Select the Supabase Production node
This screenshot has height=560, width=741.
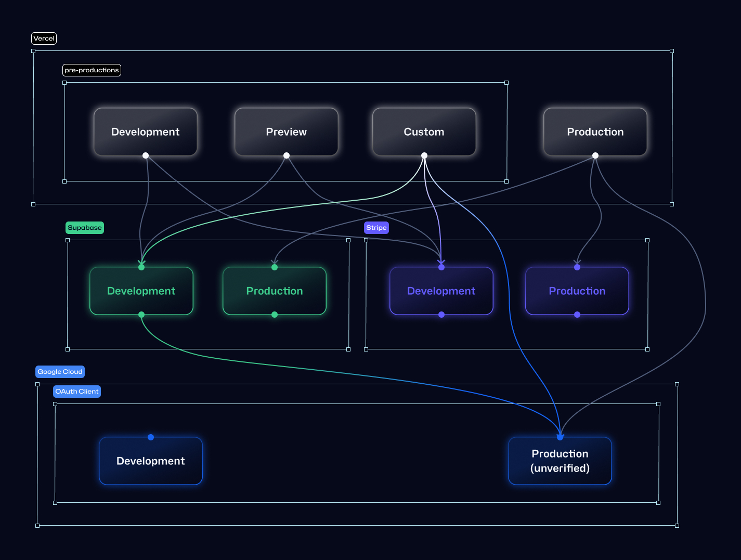click(x=275, y=291)
